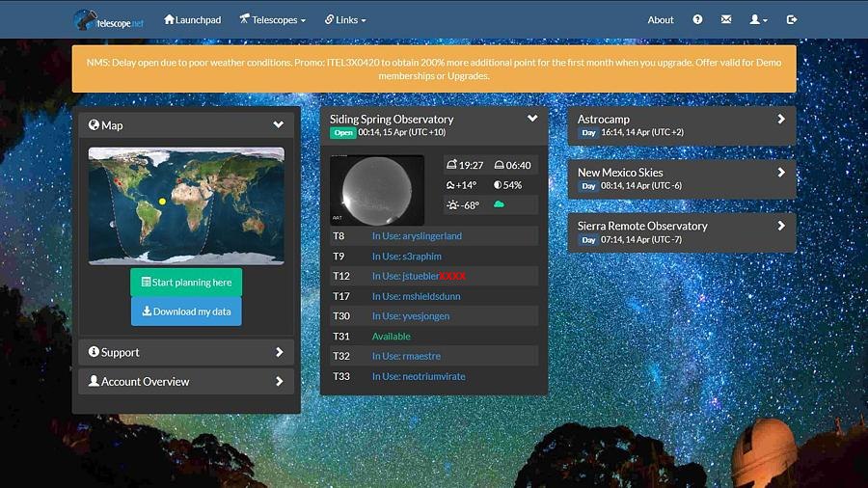Open the Telescopes dropdown menu
The width and height of the screenshot is (868, 488).
(x=272, y=19)
